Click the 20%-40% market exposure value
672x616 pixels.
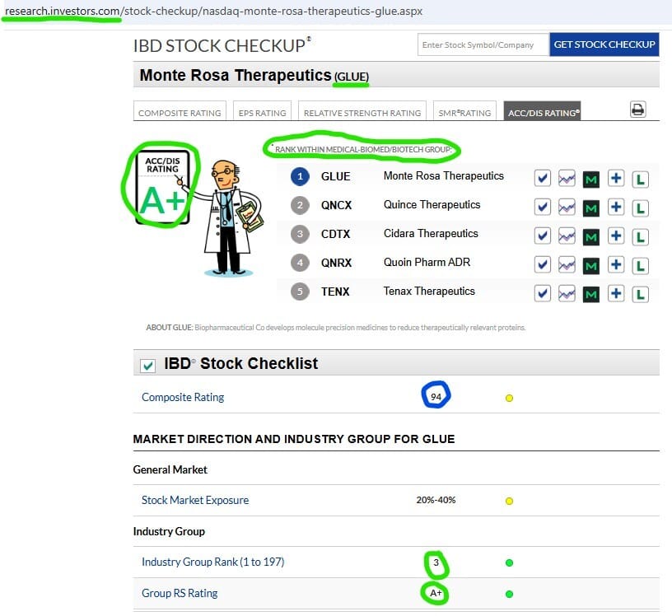coord(436,500)
